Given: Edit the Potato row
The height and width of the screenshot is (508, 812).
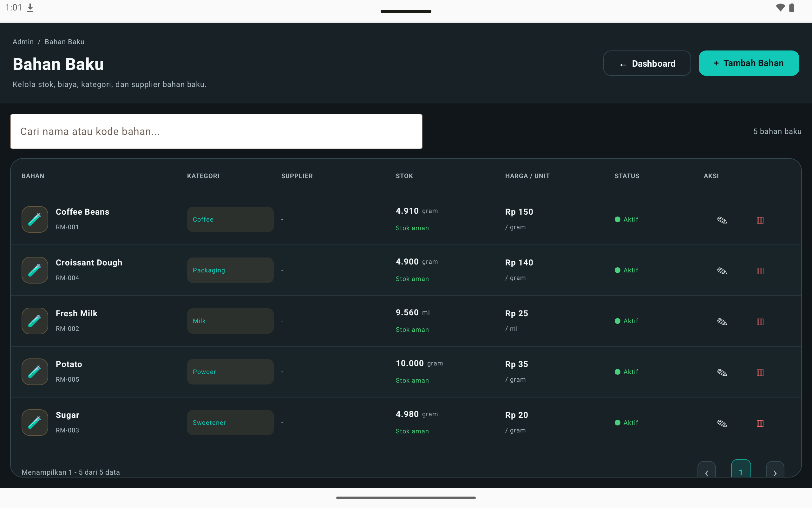Looking at the screenshot, I should tap(722, 372).
